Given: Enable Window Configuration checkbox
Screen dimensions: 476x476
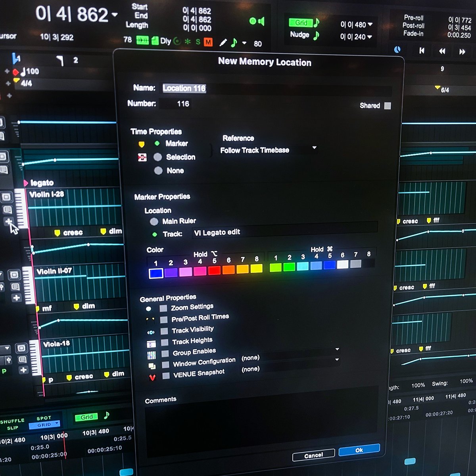Looking at the screenshot, I should tap(166, 364).
